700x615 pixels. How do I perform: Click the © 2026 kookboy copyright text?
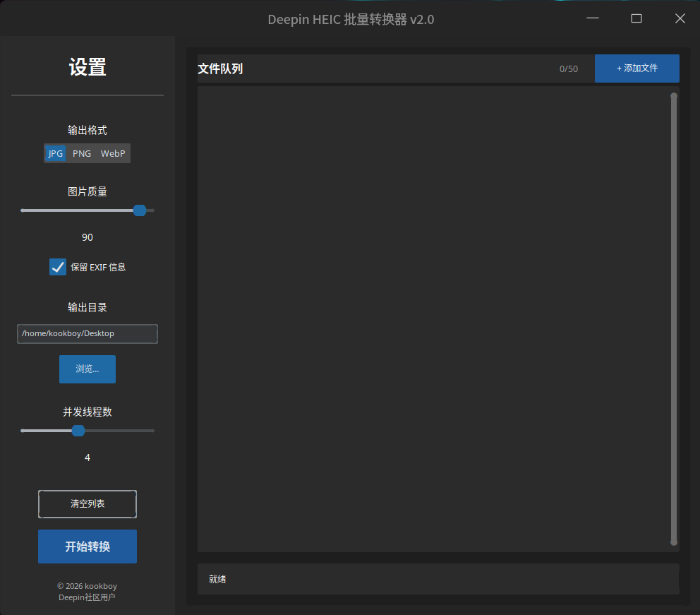[x=87, y=586]
